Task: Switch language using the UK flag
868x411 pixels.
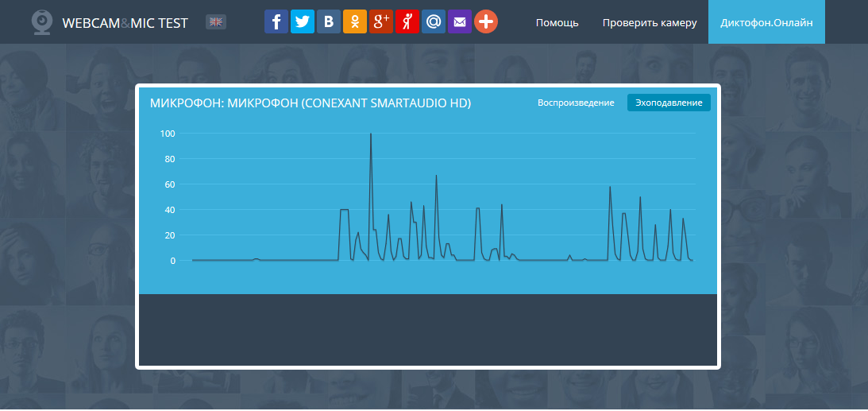Action: tap(215, 22)
